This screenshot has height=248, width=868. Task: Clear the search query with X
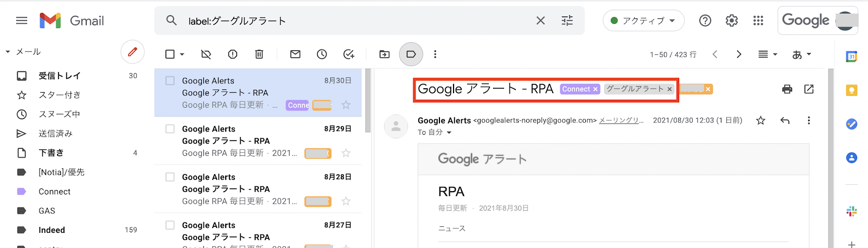pyautogui.click(x=540, y=21)
